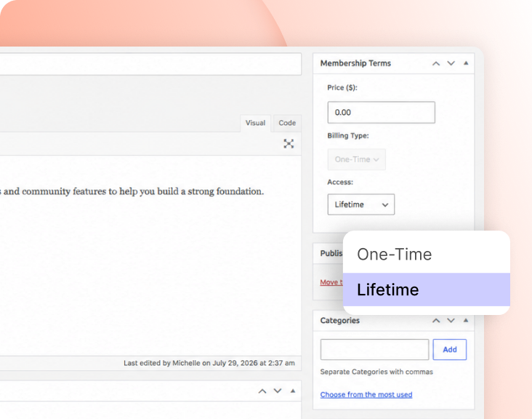Click the Move to trash link
This screenshot has width=532, height=419.
(331, 282)
